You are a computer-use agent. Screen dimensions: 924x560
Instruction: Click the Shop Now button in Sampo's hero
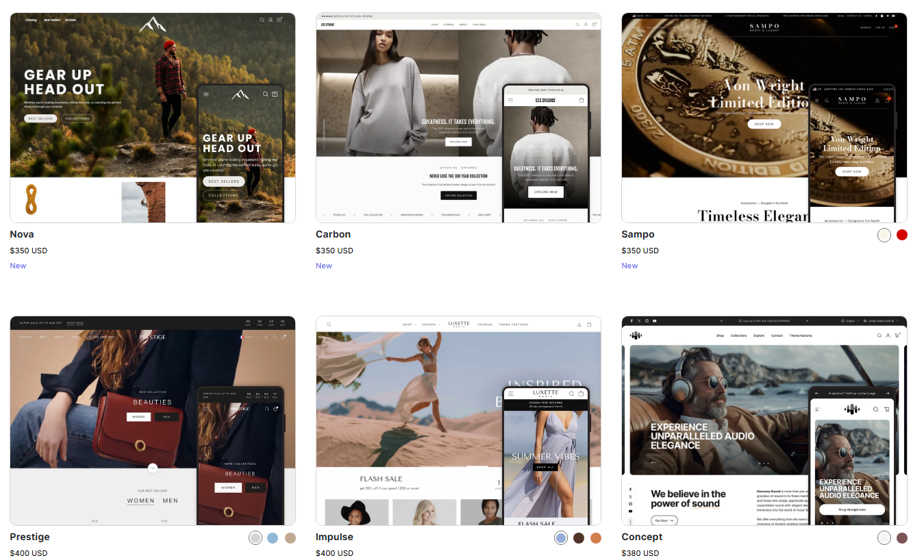click(x=764, y=124)
